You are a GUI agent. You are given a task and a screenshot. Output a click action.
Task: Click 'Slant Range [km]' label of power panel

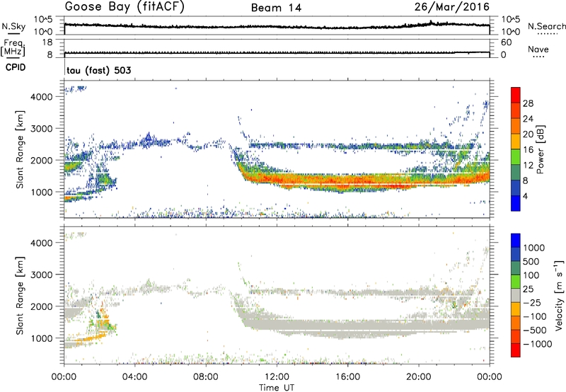click(20, 149)
